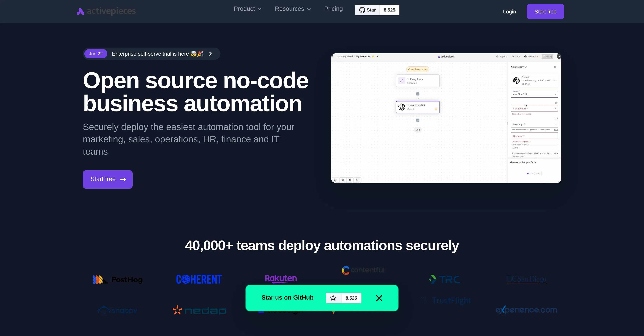Click the refresh icon in the canvas corner
The image size is (644, 336).
(335, 180)
